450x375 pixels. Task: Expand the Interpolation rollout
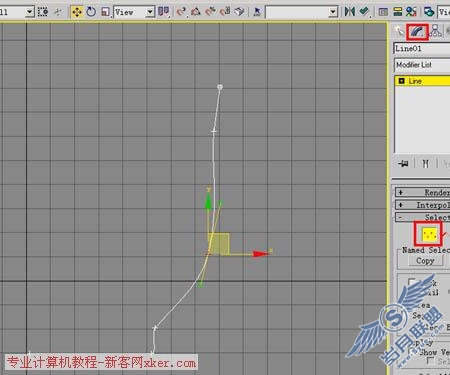pos(423,205)
